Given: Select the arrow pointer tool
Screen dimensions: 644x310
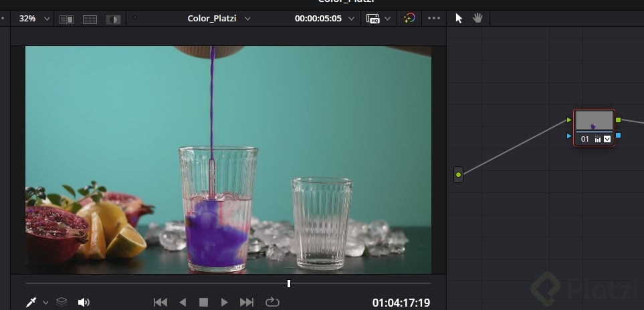Looking at the screenshot, I should point(459,18).
